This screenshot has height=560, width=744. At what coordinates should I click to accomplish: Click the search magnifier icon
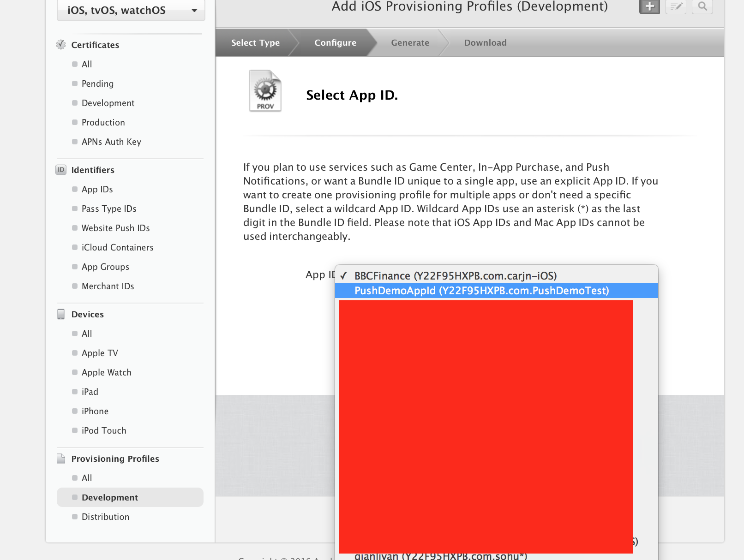(x=702, y=6)
